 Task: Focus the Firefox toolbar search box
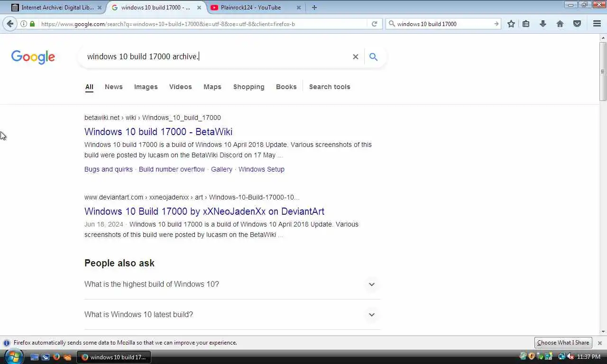tap(443, 24)
